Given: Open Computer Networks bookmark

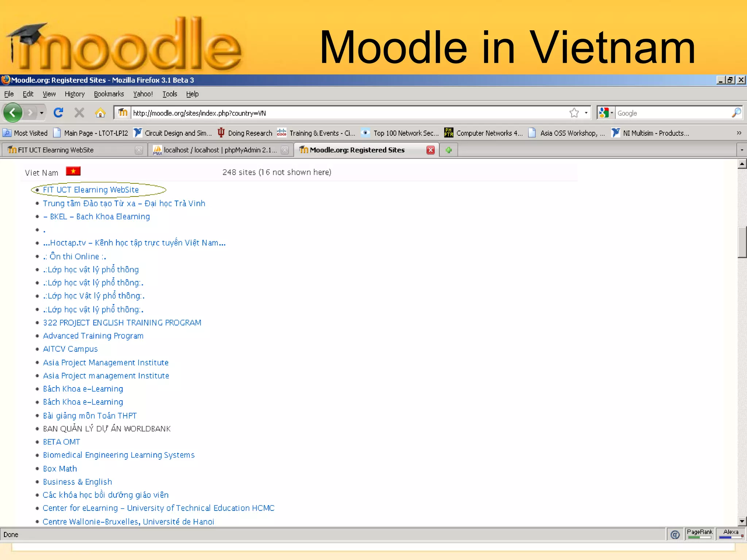Looking at the screenshot, I should coord(483,133).
